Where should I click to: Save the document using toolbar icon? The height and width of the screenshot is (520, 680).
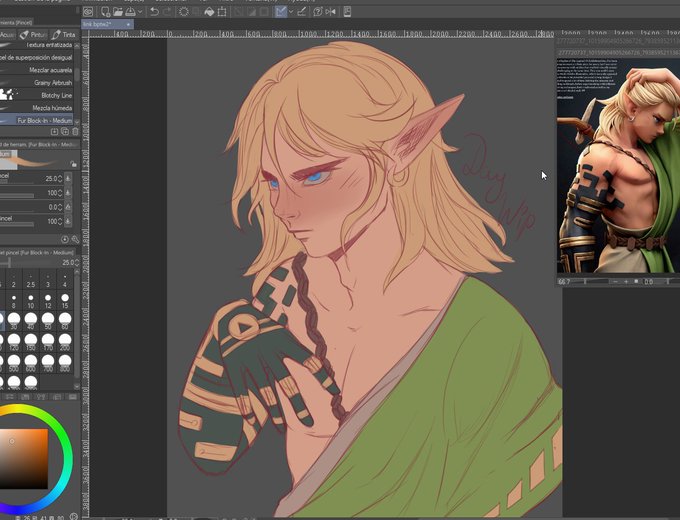[x=130, y=12]
